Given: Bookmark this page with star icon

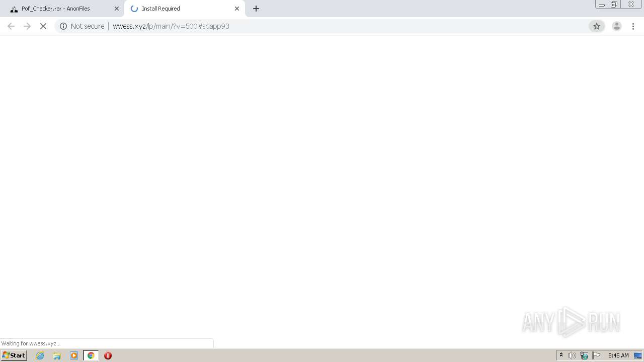Looking at the screenshot, I should click(597, 26).
